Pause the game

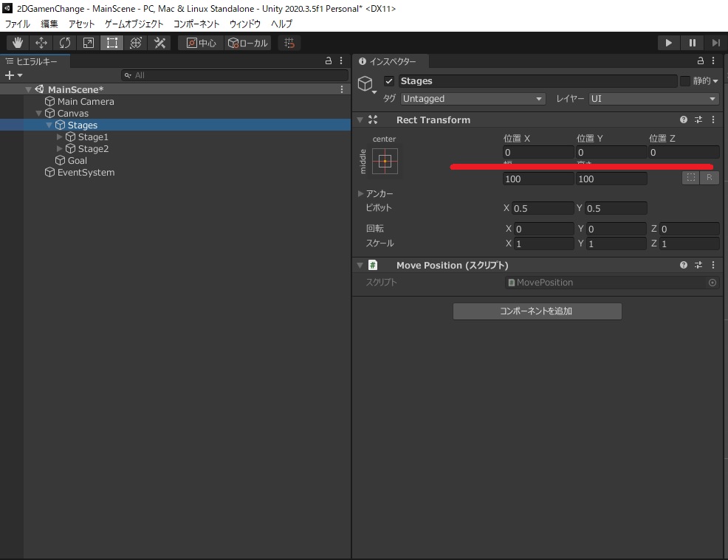pyautogui.click(x=693, y=43)
